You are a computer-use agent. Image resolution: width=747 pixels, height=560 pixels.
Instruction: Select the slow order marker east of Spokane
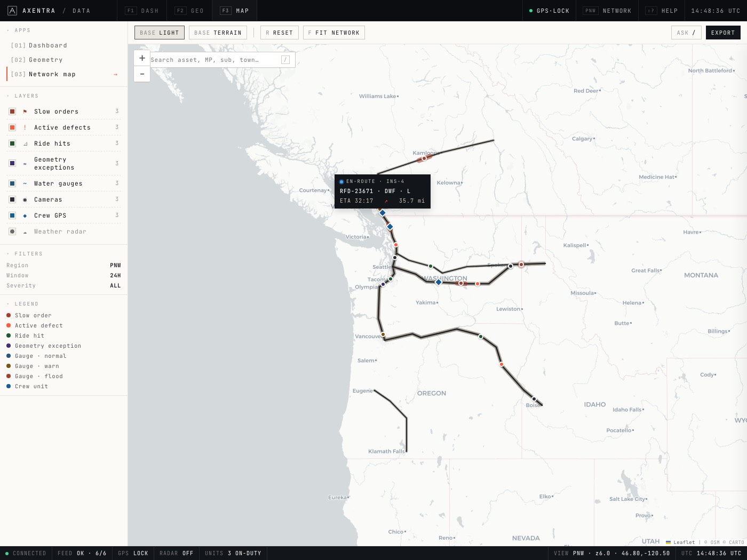point(521,264)
